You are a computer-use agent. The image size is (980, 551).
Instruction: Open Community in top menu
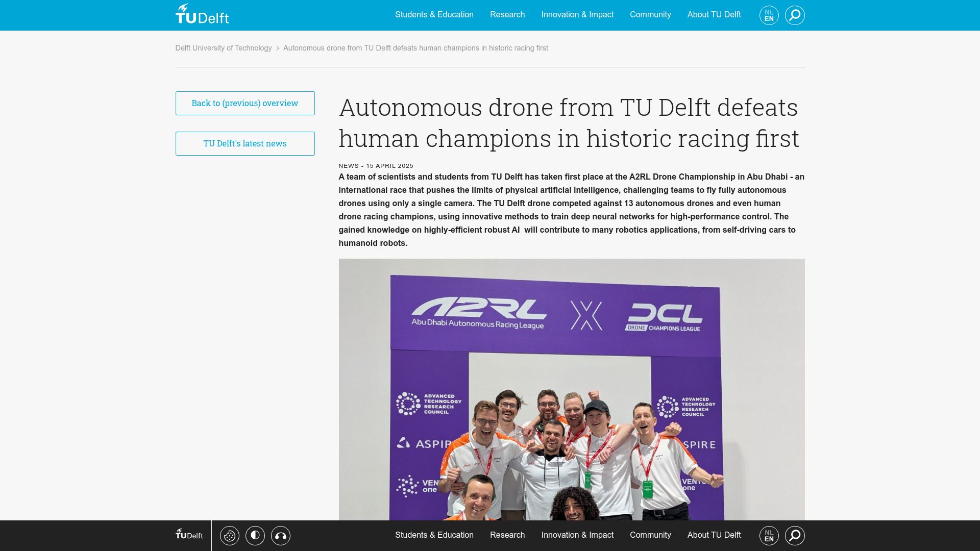click(x=650, y=14)
